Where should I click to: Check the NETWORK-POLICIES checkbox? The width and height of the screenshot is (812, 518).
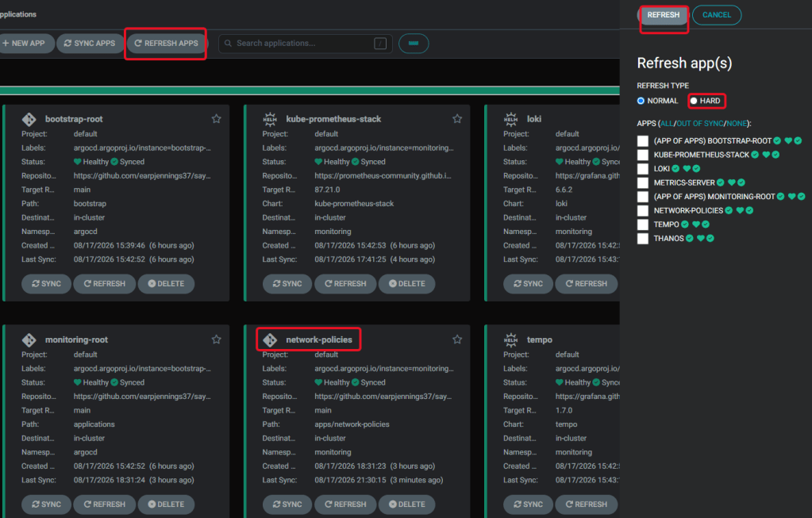click(643, 211)
